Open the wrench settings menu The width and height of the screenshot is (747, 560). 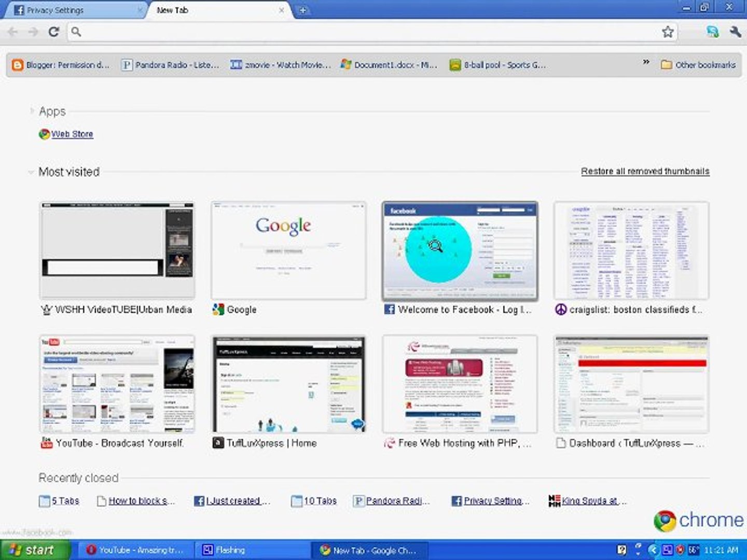[735, 32]
